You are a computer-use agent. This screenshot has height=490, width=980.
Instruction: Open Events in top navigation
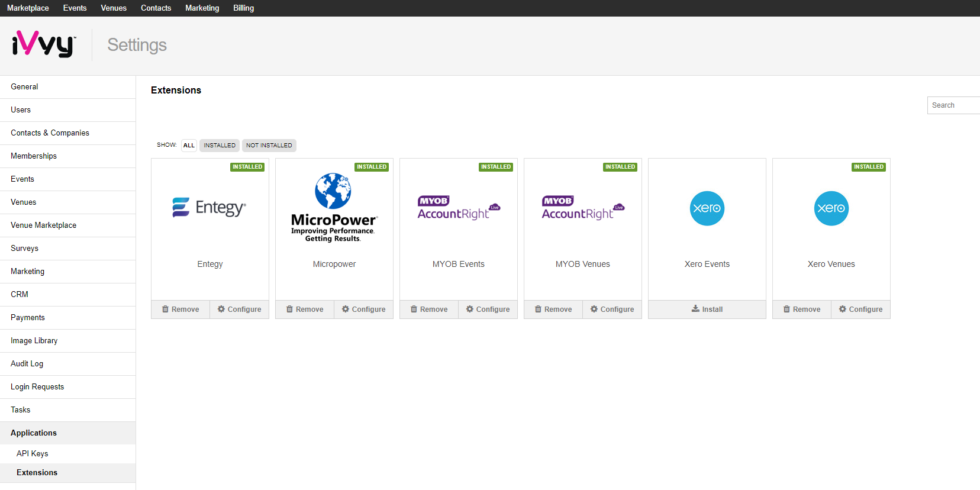75,8
